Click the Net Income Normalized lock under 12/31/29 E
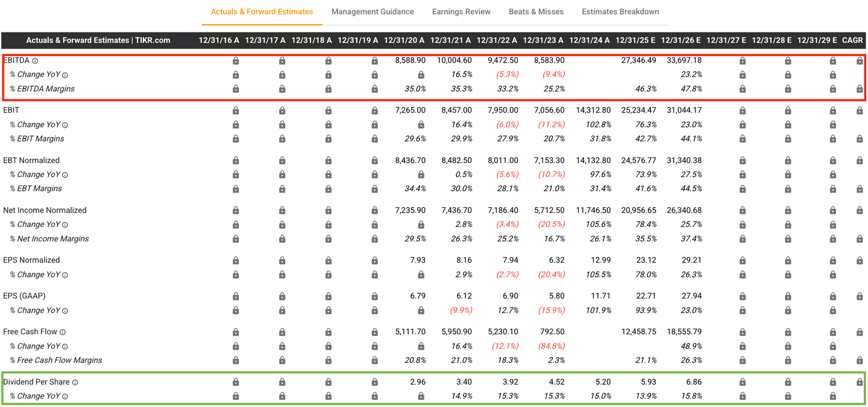Viewport: 868px width, 407px height. (833, 211)
